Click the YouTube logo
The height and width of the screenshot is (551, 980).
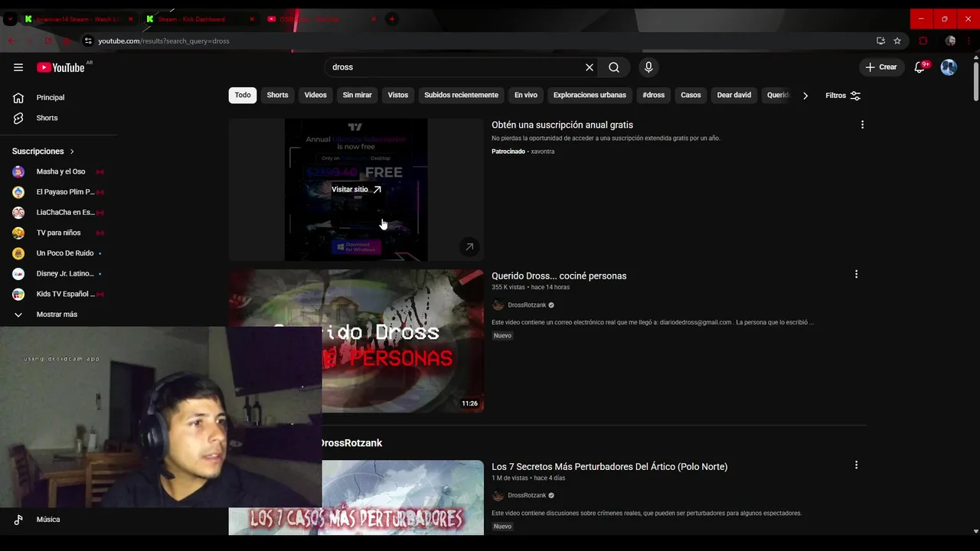[60, 67]
